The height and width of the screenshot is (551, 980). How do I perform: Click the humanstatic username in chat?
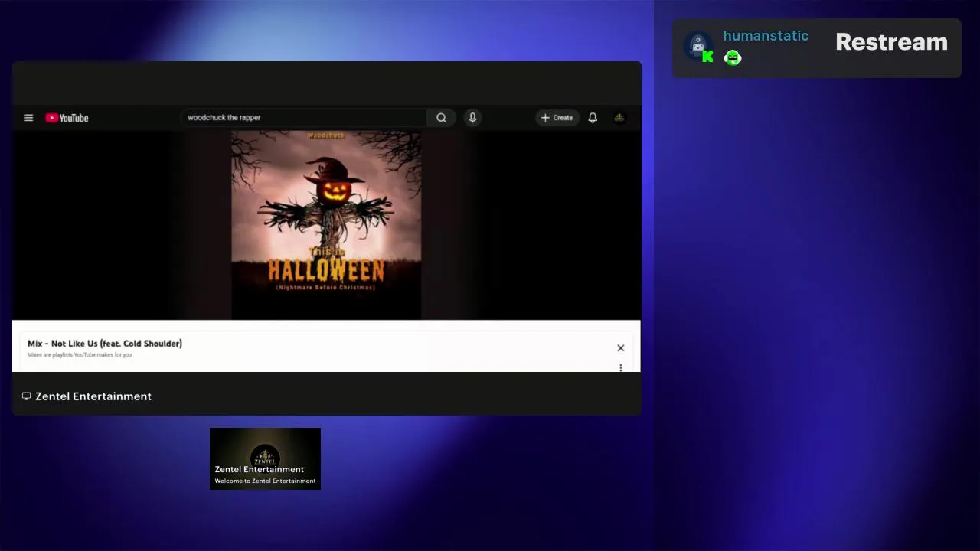(766, 36)
